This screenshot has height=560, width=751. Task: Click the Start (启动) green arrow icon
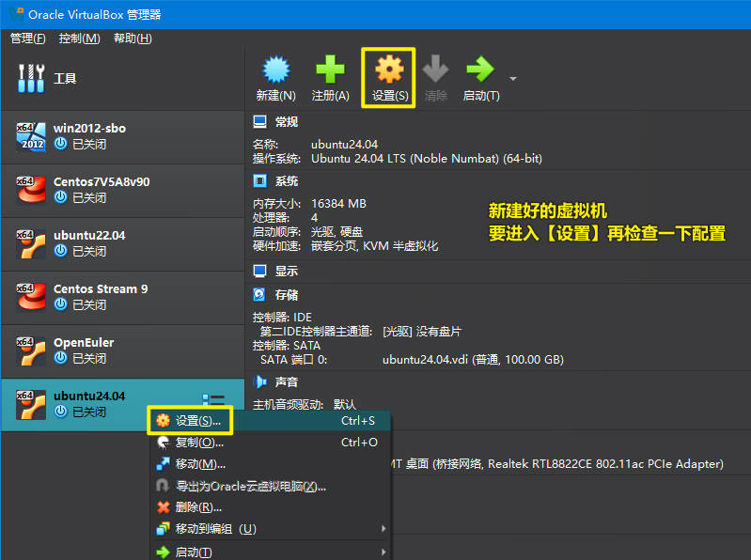click(480, 70)
